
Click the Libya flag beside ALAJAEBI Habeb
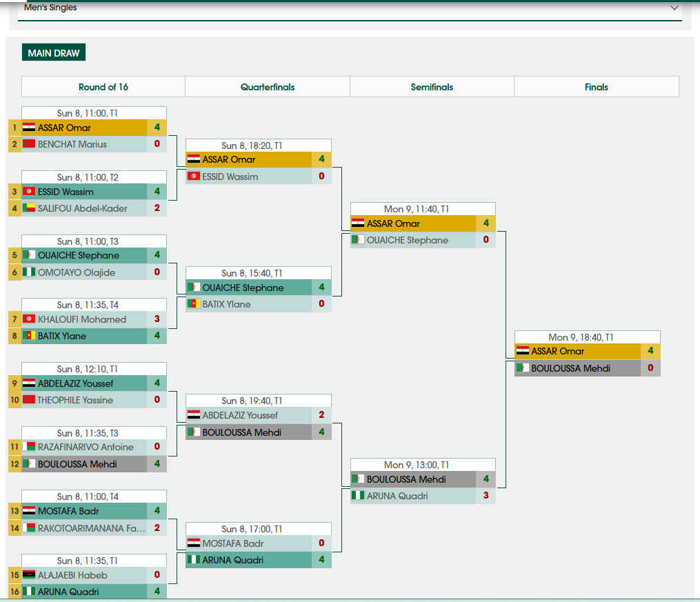[29, 575]
